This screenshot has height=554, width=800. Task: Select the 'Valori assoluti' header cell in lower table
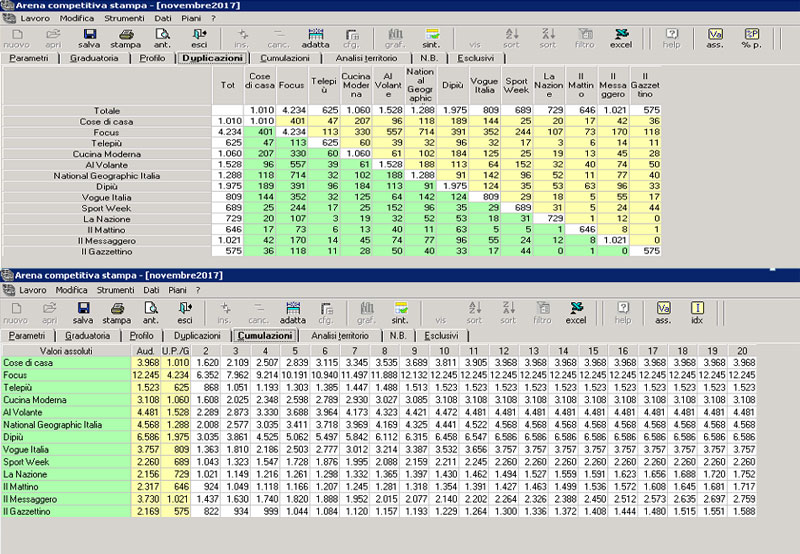coord(65,351)
